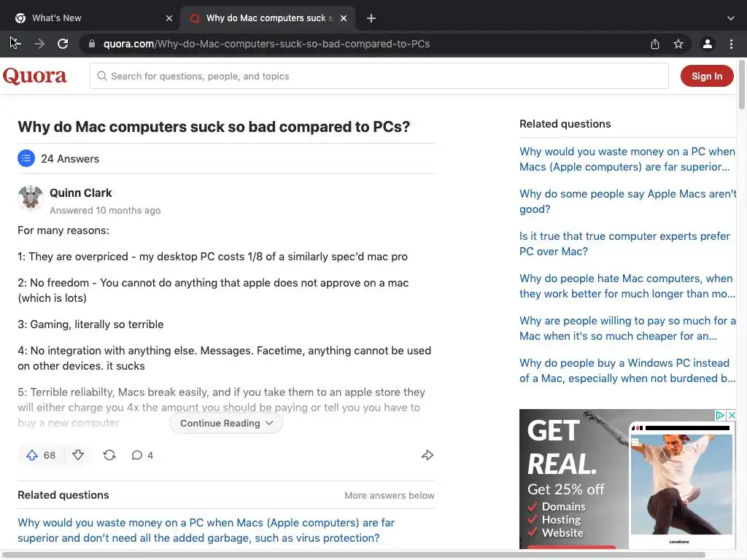Open Chrome's three-dot menu
747x560 pixels.
tap(731, 44)
